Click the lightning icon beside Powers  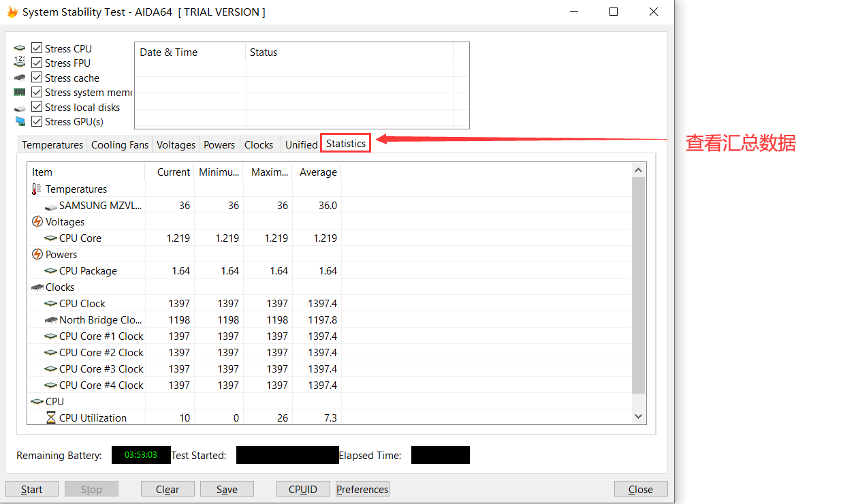[37, 254]
